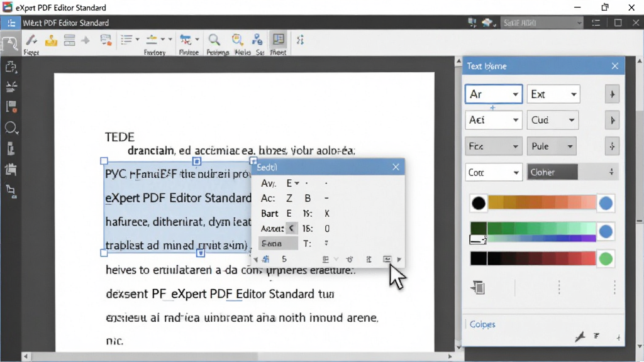Pick a shade on the orange gradient bar
The image size is (644, 362).
pos(541,202)
